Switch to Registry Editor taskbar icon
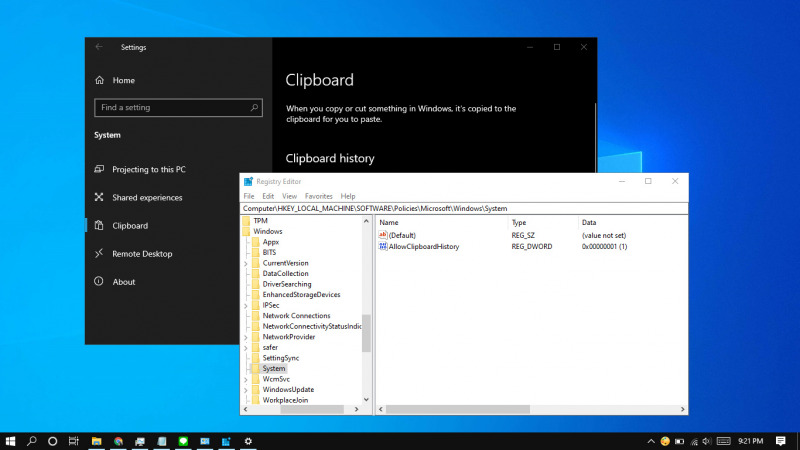Screen dimensions: 800x450 coord(226,441)
